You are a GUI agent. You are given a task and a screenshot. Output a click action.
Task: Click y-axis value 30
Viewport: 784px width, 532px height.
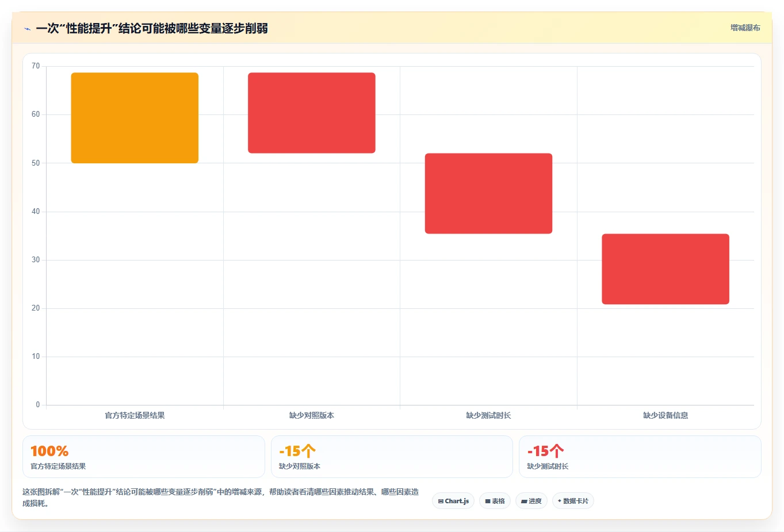click(36, 260)
